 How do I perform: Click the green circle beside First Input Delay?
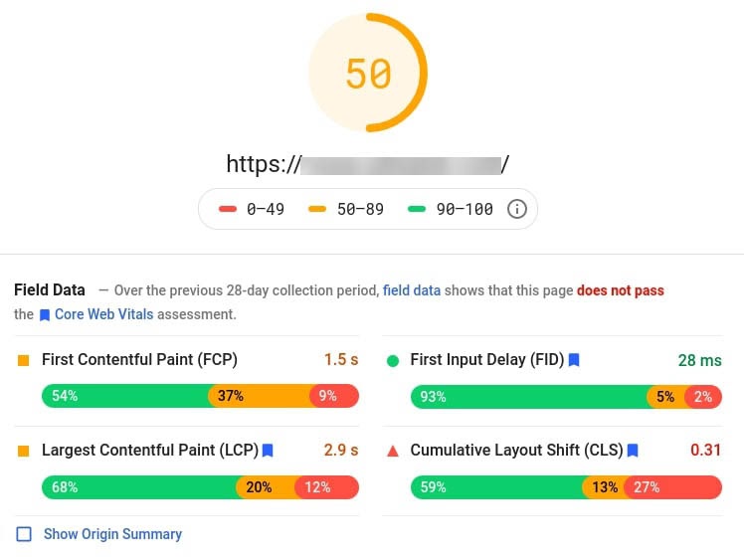(x=393, y=361)
